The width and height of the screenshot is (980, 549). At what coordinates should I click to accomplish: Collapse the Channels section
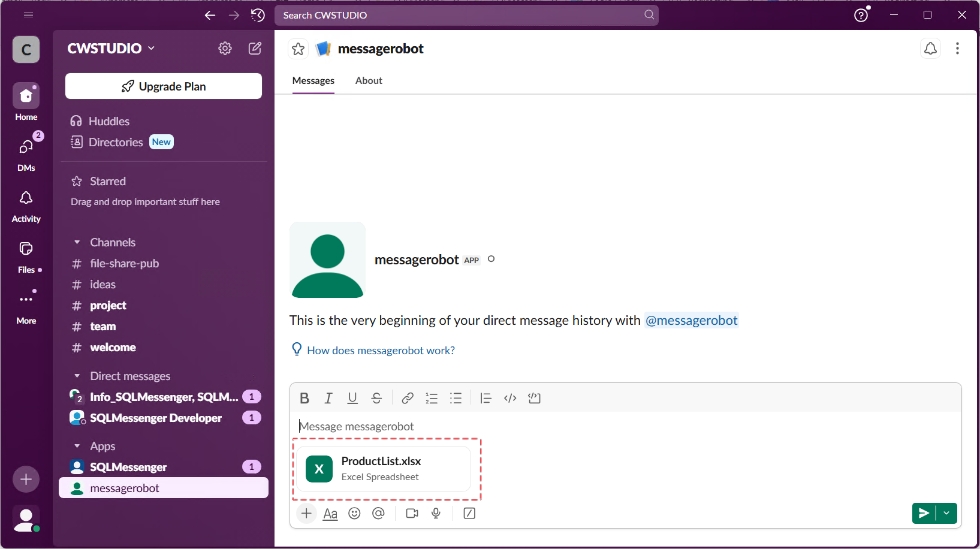77,242
